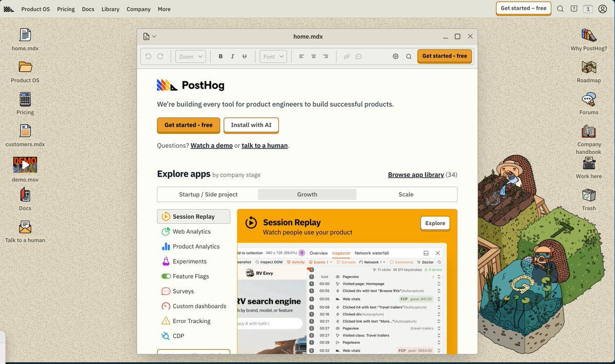Open the Company handbook desktop icon
The width and height of the screenshot is (615, 364).
[x=589, y=132]
